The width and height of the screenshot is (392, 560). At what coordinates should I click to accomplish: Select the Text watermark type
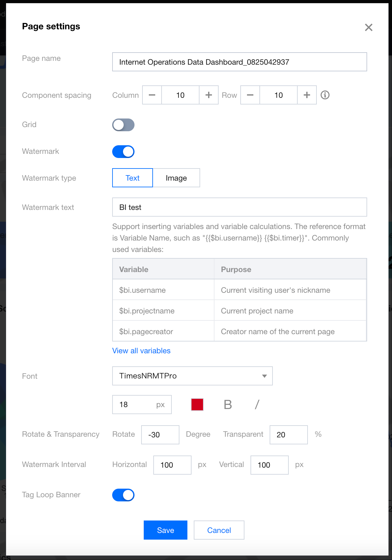point(133,178)
